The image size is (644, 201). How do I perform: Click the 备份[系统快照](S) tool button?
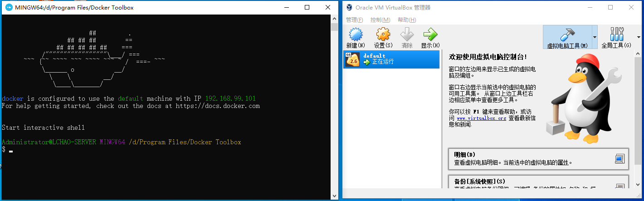(538, 182)
